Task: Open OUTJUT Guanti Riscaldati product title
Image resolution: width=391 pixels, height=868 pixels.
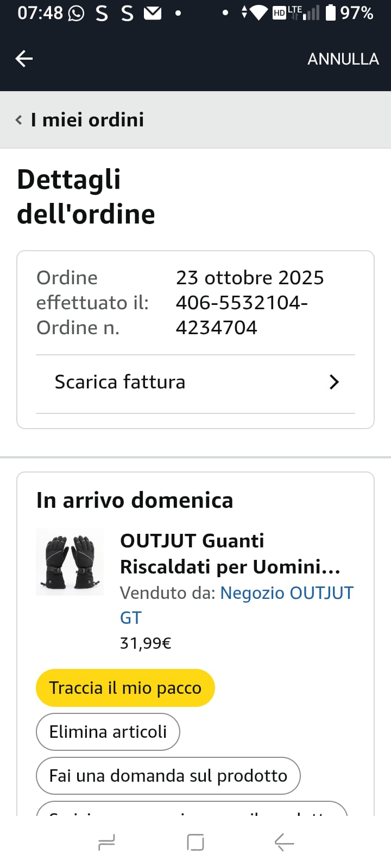Action: tap(230, 553)
